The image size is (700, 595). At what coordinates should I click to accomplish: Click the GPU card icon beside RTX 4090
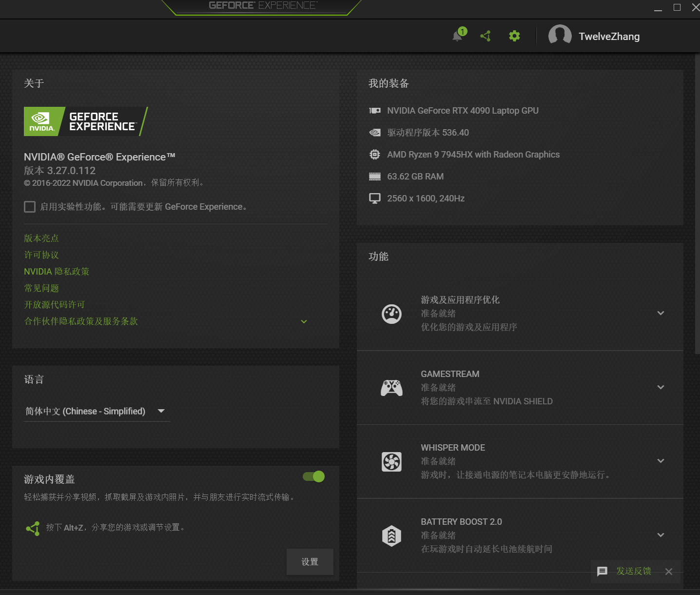pyautogui.click(x=375, y=111)
